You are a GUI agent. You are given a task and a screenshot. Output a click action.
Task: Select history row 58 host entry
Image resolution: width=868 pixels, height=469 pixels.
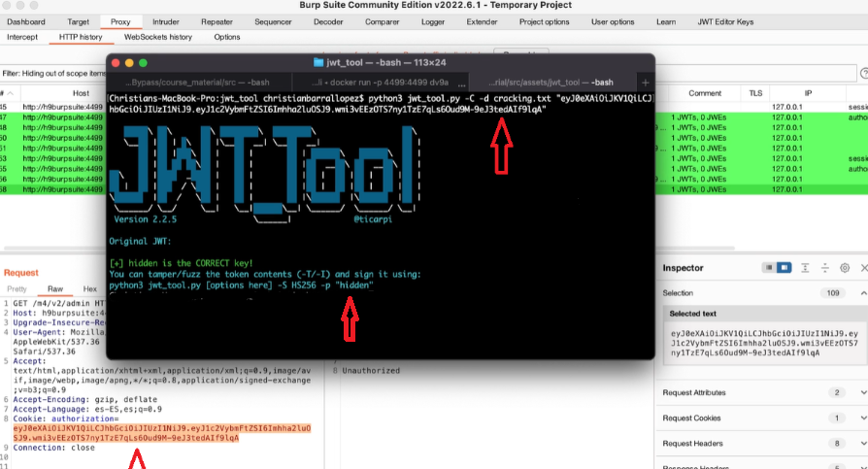click(62, 189)
